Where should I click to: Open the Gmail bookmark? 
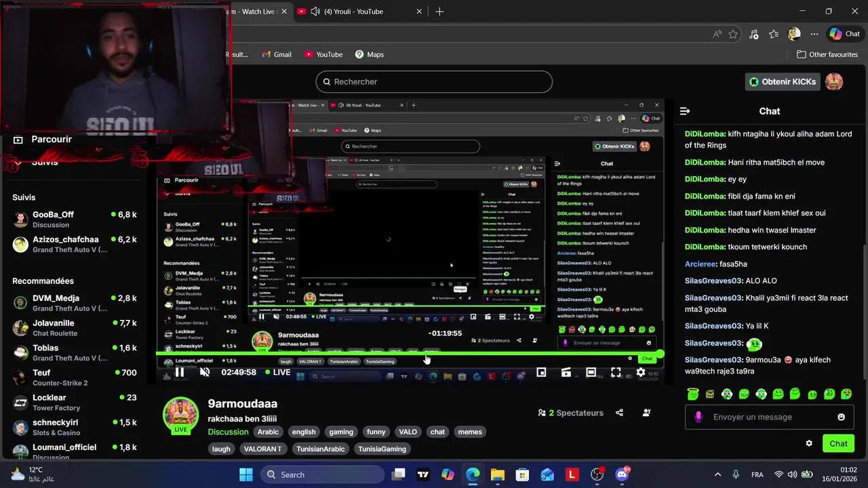275,54
